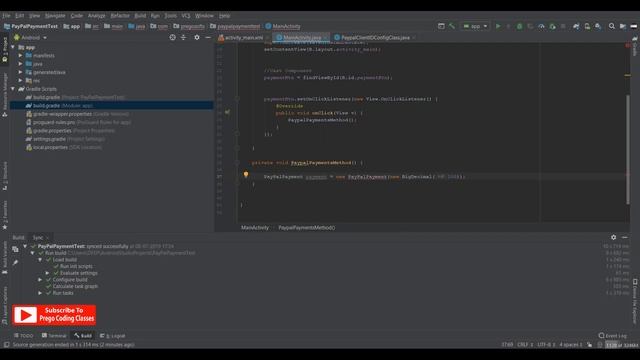This screenshot has height=360, width=640.
Task: Click the green Debug bug icon
Action: coord(520,26)
